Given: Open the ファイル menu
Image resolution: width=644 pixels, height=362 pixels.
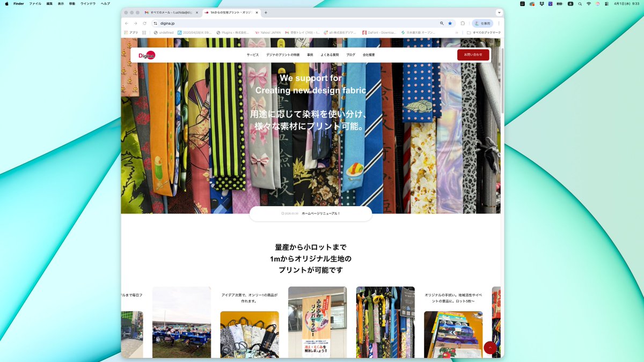Looking at the screenshot, I should [x=35, y=3].
